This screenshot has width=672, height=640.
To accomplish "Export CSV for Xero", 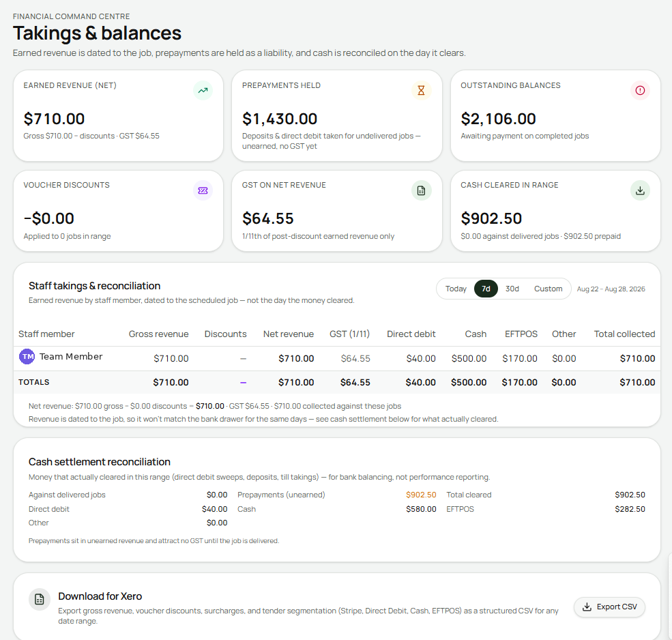I will pyautogui.click(x=609, y=607).
